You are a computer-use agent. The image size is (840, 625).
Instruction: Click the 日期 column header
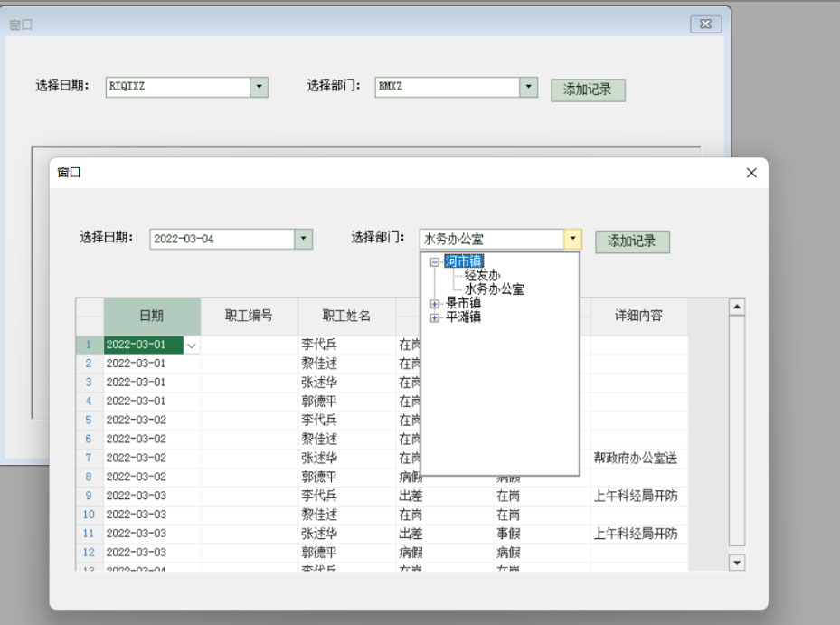[x=152, y=316]
